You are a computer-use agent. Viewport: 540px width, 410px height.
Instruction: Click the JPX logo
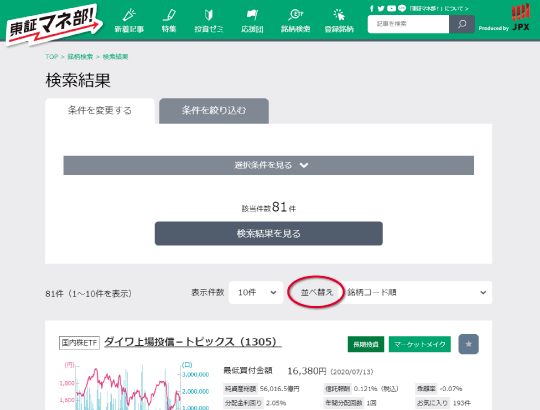[x=520, y=17]
